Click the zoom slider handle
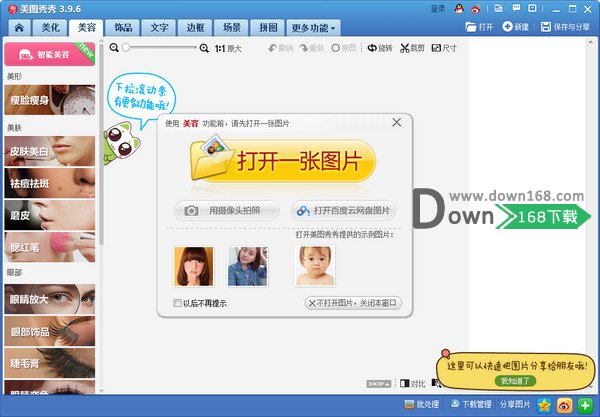This screenshot has height=417, width=600. point(126,47)
